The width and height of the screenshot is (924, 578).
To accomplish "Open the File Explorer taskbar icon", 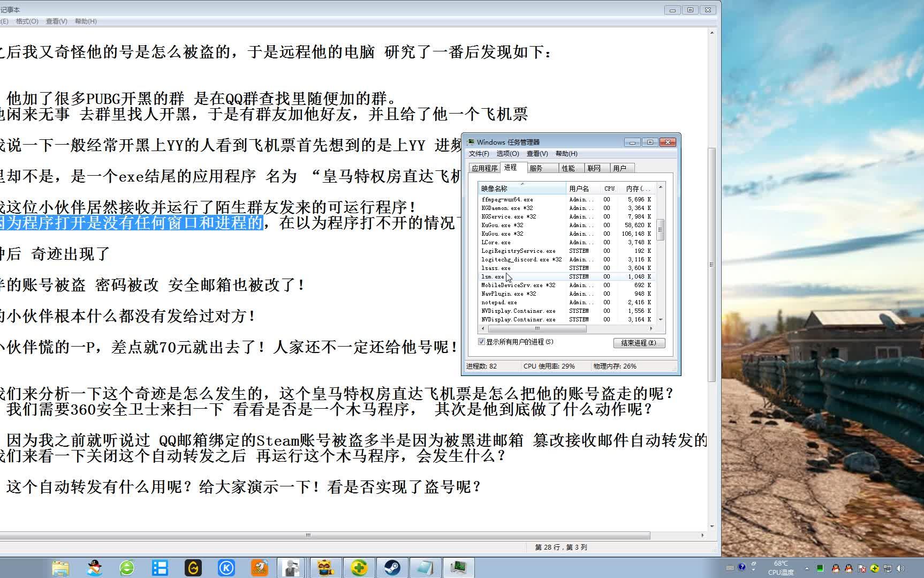I will pos(60,568).
